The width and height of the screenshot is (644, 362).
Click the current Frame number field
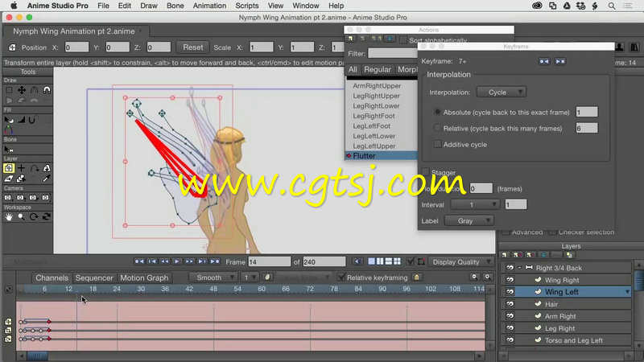[x=270, y=262]
